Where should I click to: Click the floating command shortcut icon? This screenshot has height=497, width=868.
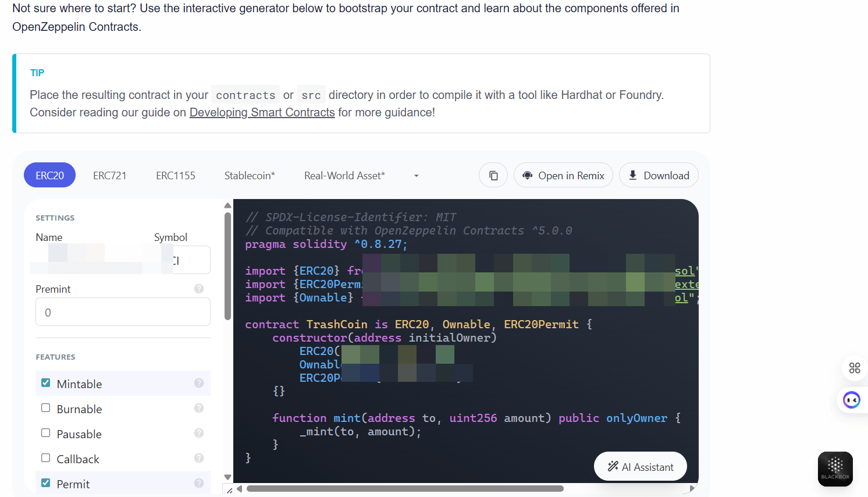tap(855, 368)
